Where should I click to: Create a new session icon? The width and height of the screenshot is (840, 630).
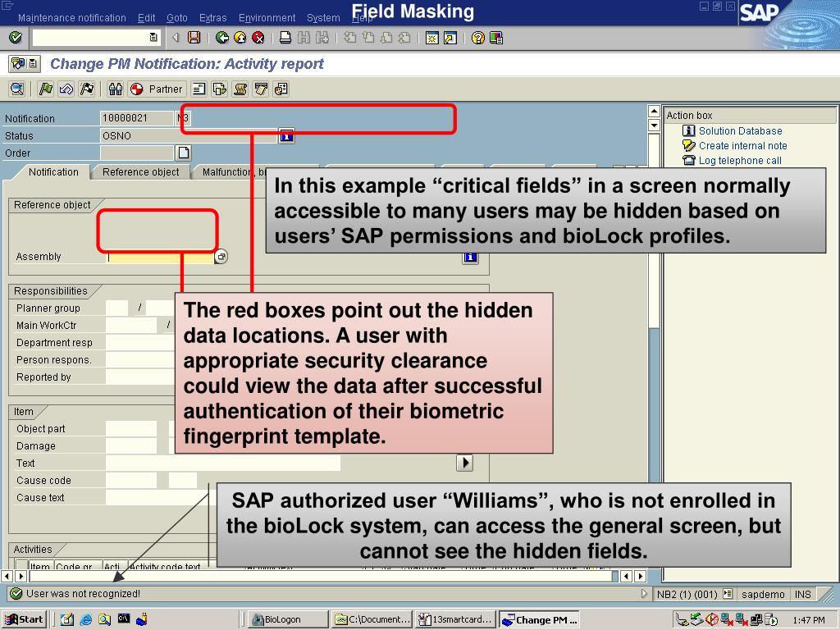point(431,38)
